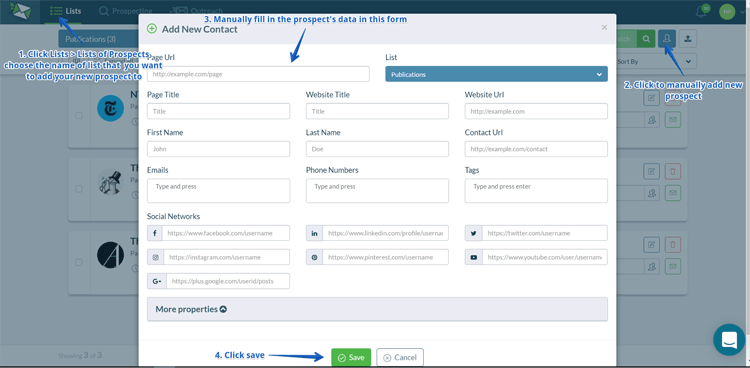Focus the YouTube user URL field
The width and height of the screenshot is (750, 368).
(545, 257)
